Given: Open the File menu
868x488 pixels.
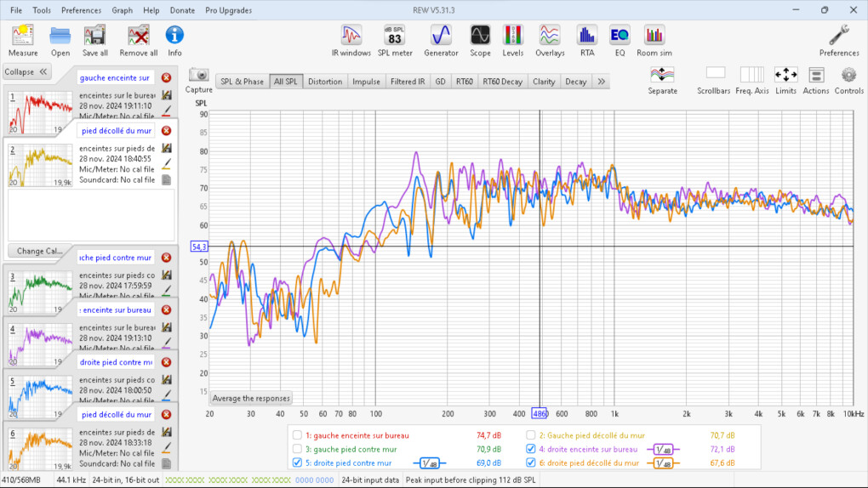Looking at the screenshot, I should [x=16, y=10].
